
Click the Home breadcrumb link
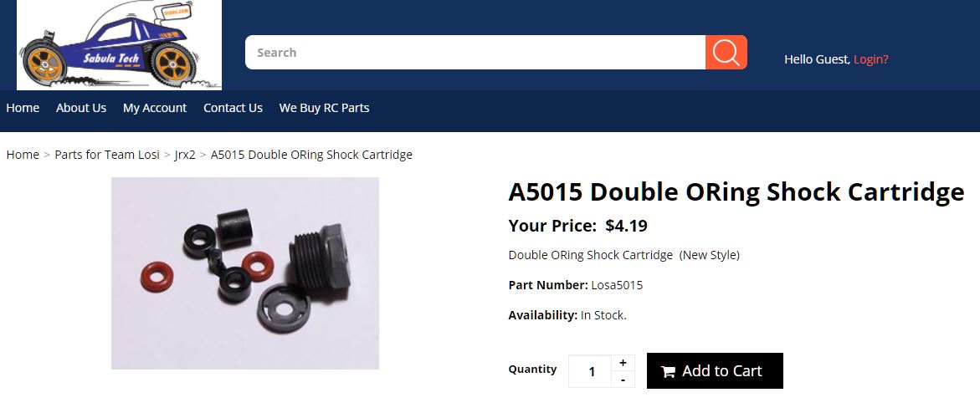[x=23, y=155]
